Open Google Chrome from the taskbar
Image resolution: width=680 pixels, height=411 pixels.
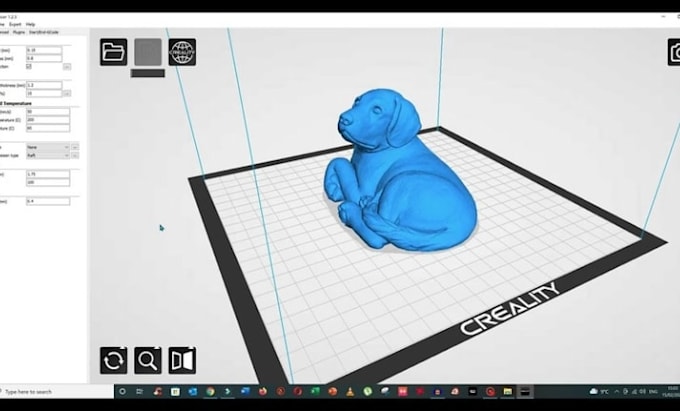coord(210,391)
